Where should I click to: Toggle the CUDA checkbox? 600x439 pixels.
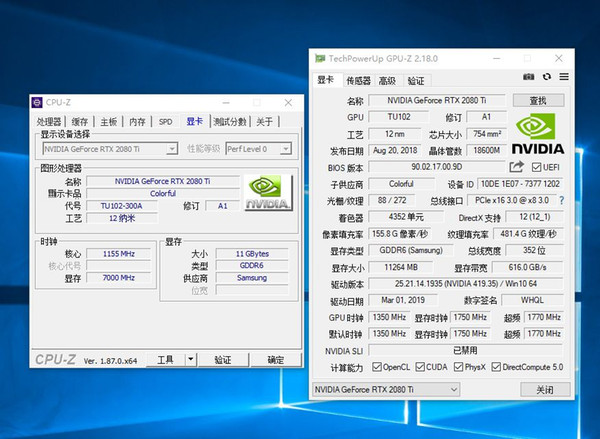(x=420, y=367)
